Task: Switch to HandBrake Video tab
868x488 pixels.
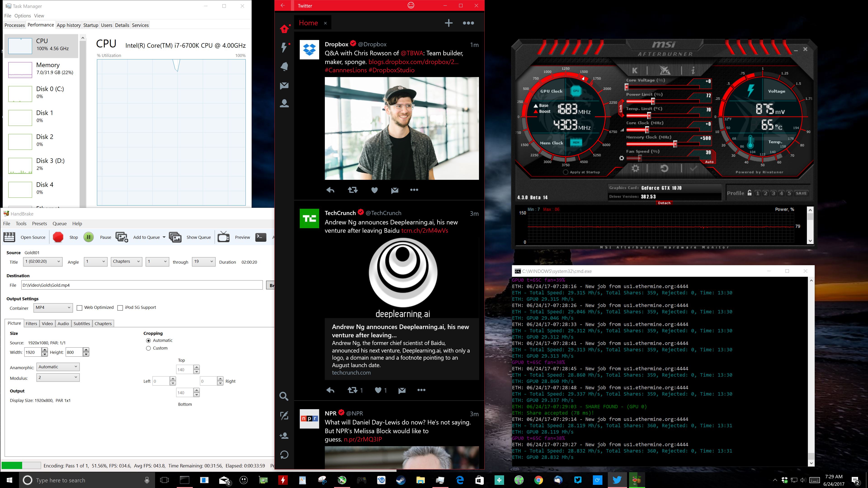Action: pos(47,324)
